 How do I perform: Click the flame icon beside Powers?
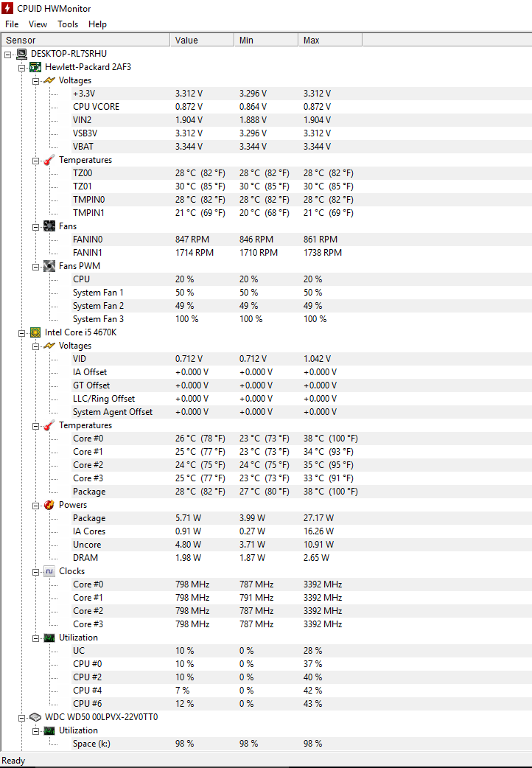(x=49, y=505)
